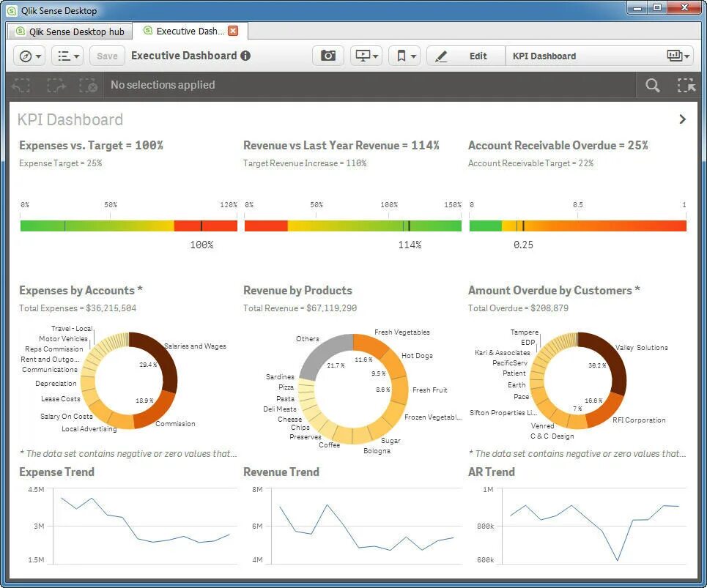
Task: Click the Account Receivable Overdue gauge bar
Action: [x=577, y=226]
